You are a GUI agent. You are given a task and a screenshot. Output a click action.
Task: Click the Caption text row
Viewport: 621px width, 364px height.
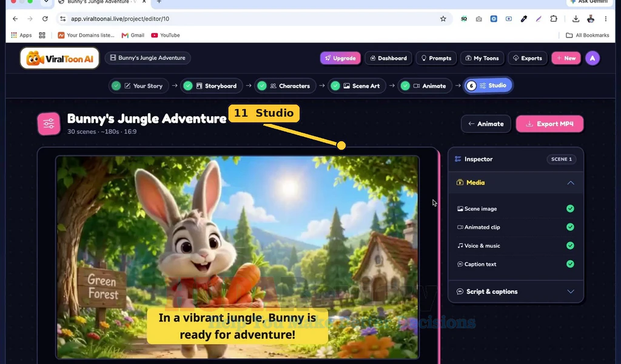click(x=515, y=264)
